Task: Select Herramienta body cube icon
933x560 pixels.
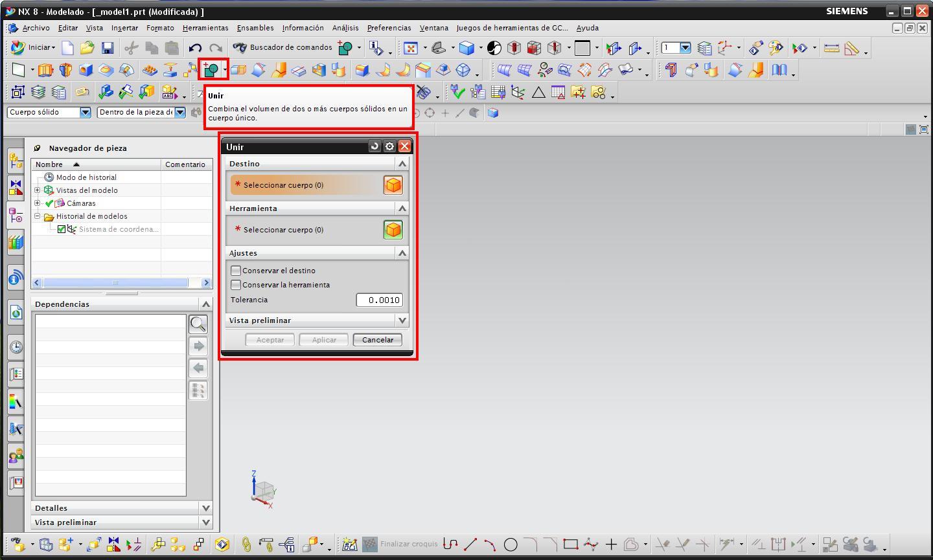Action: (393, 230)
